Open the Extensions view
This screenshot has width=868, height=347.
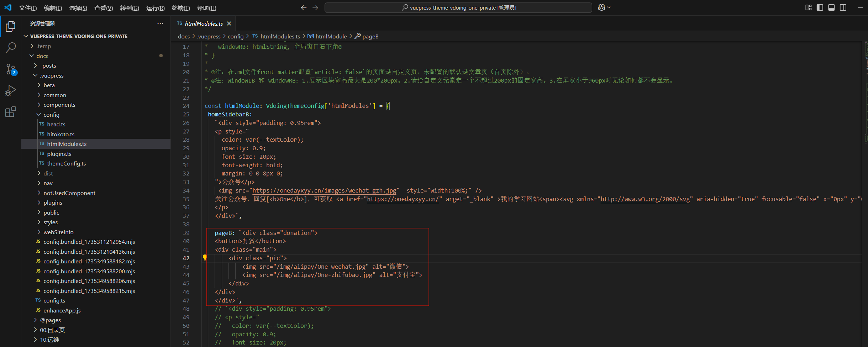pos(11,112)
